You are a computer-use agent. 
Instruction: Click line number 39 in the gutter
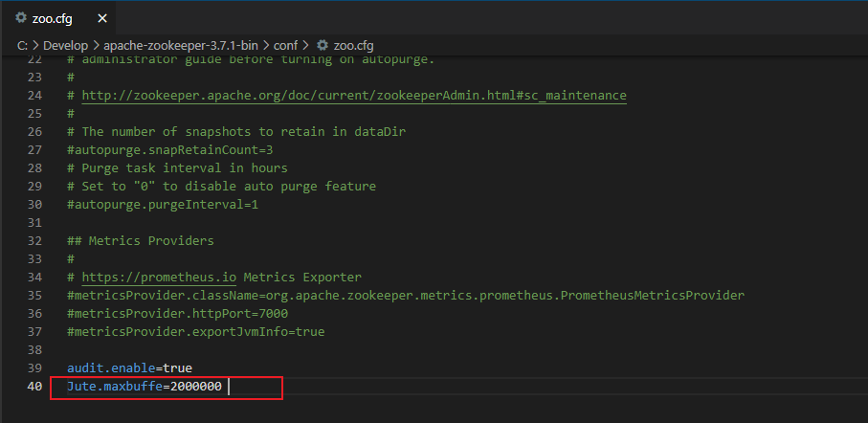coord(34,368)
